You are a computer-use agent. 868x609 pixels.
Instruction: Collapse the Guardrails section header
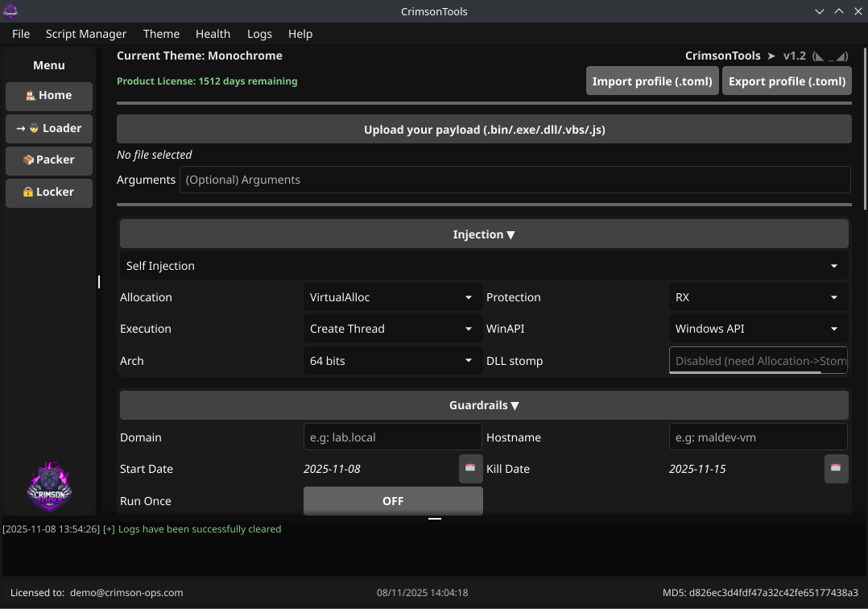pos(483,404)
